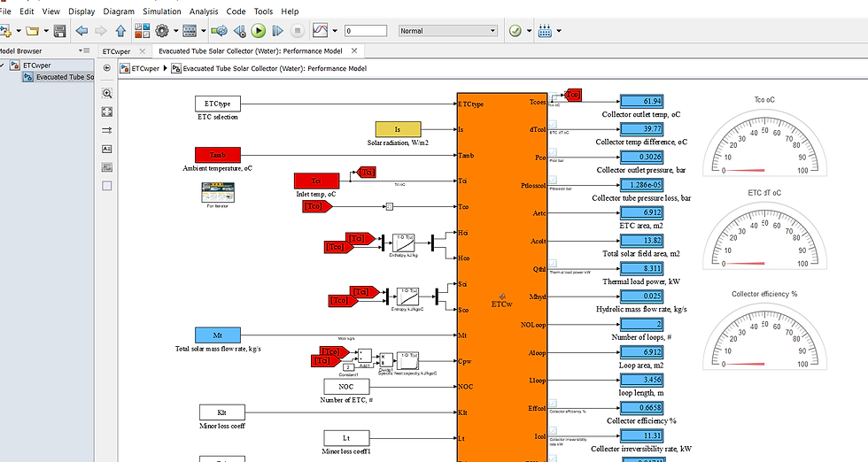Expand Data Inspector dropdown arrow
This screenshot has width=868, height=462.
pos(335,31)
